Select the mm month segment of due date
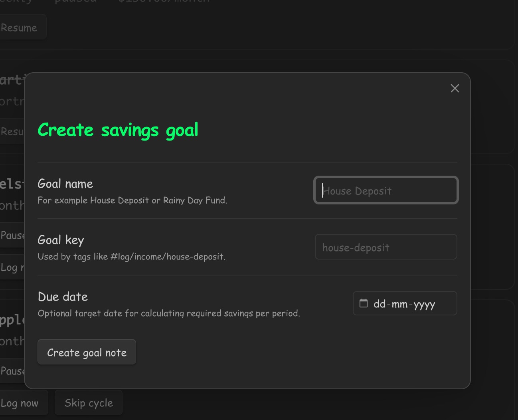This screenshot has height=420, width=518. click(x=399, y=304)
